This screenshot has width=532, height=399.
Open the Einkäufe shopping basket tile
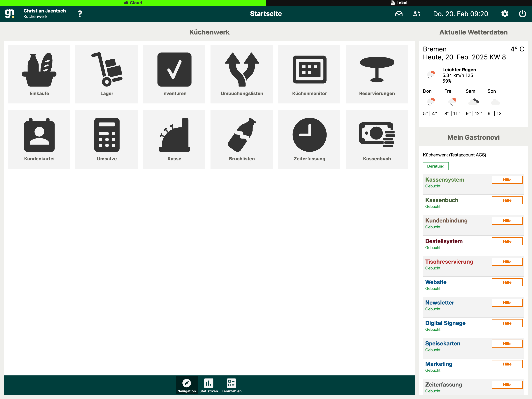[x=39, y=74]
